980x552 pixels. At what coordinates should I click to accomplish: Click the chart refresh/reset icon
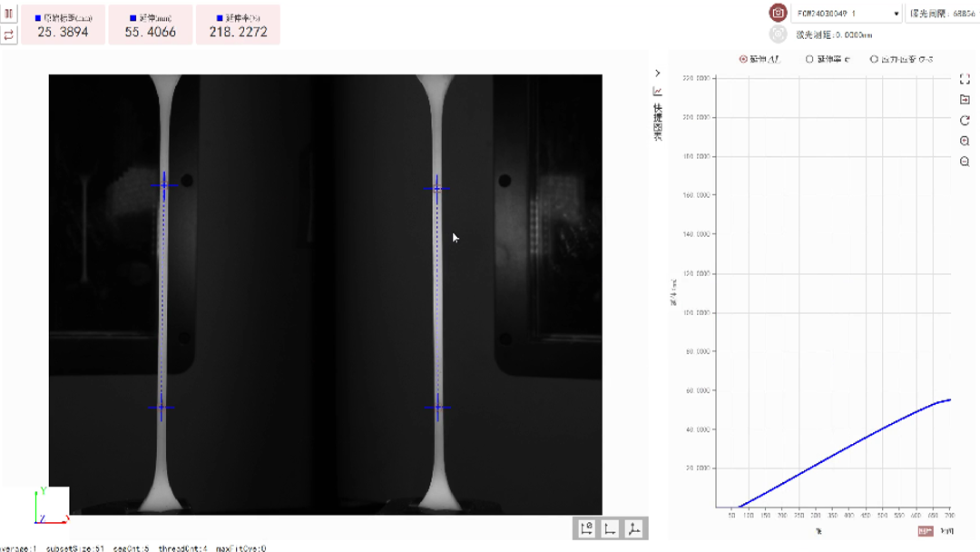pos(965,121)
